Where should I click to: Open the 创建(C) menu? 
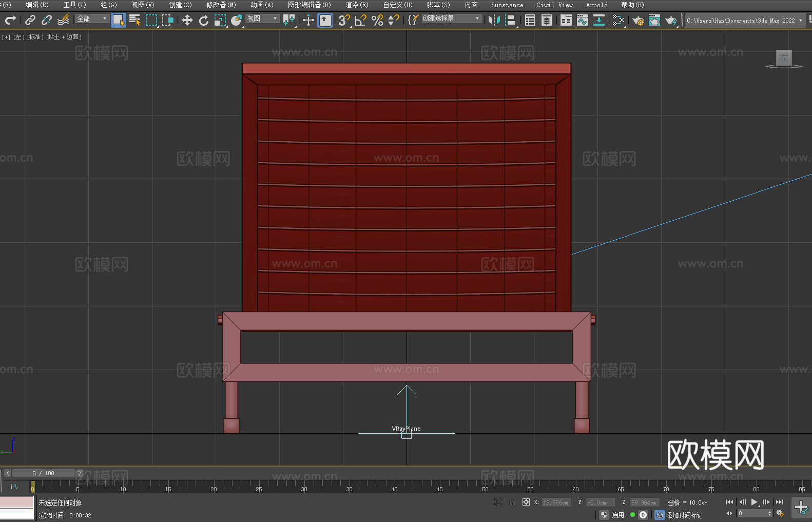tap(180, 5)
